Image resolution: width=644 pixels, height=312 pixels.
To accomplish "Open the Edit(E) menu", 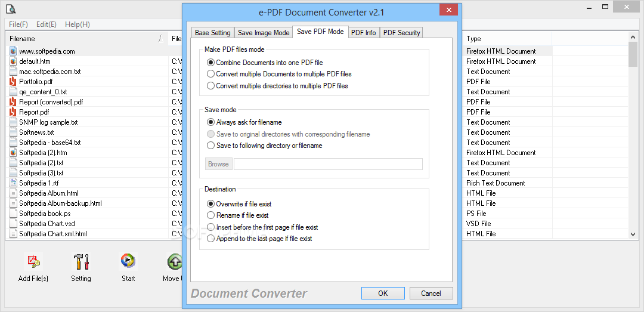I will point(47,24).
